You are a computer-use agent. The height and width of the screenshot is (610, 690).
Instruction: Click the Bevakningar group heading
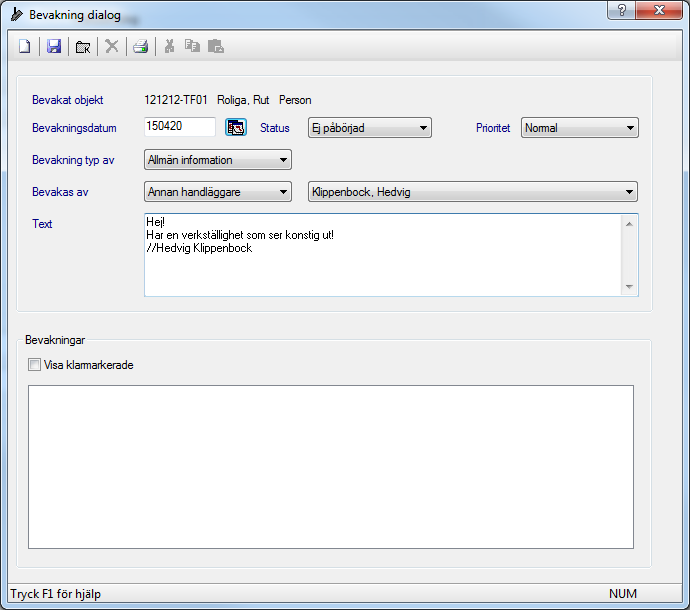pyautogui.click(x=55, y=340)
